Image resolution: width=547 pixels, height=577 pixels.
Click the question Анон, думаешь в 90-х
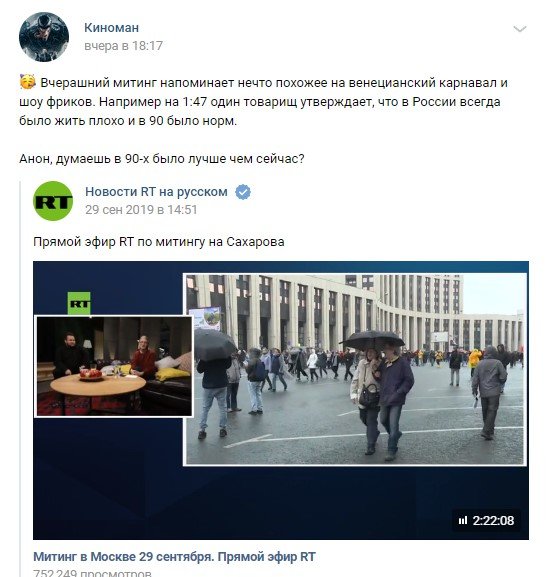coord(162,159)
